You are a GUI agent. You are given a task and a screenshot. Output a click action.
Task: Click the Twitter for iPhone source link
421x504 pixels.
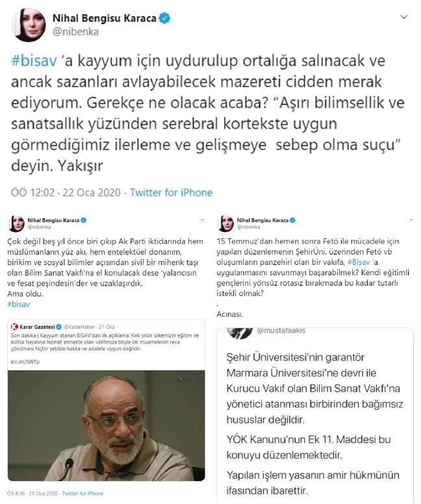coord(171,192)
